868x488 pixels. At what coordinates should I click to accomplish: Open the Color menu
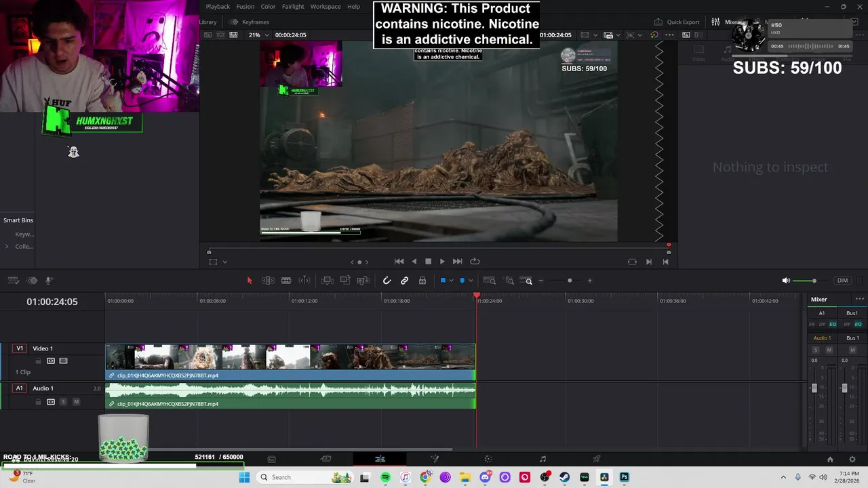tap(269, 7)
